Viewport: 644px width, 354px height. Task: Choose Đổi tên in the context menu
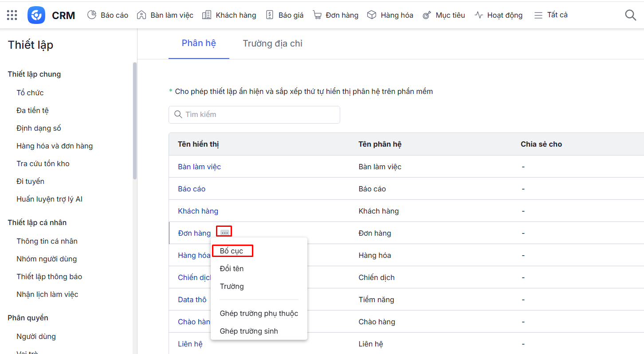point(232,268)
